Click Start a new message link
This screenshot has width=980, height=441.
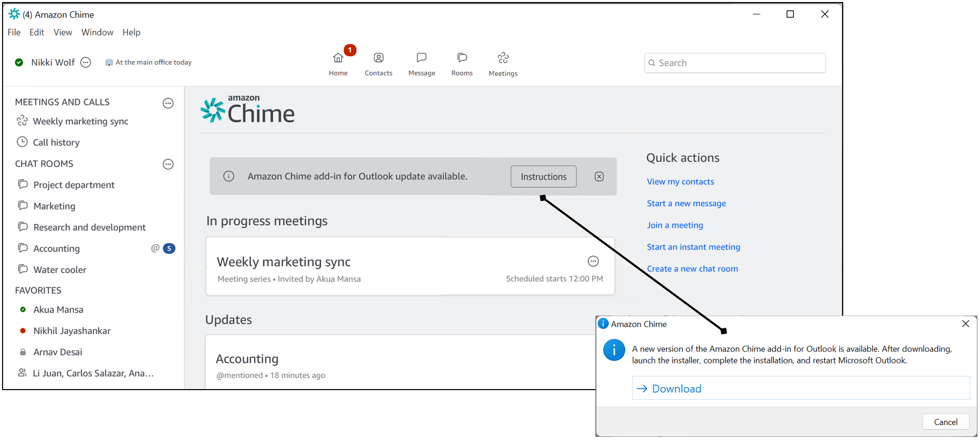(x=686, y=203)
